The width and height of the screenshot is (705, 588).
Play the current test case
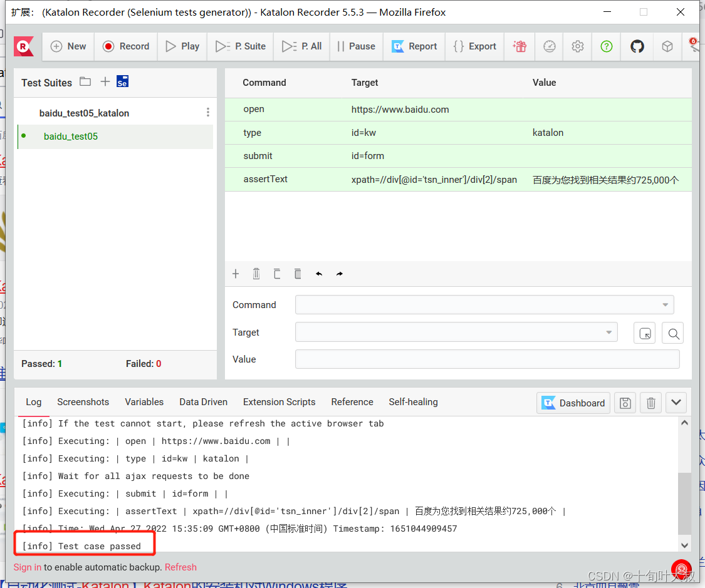pyautogui.click(x=182, y=46)
